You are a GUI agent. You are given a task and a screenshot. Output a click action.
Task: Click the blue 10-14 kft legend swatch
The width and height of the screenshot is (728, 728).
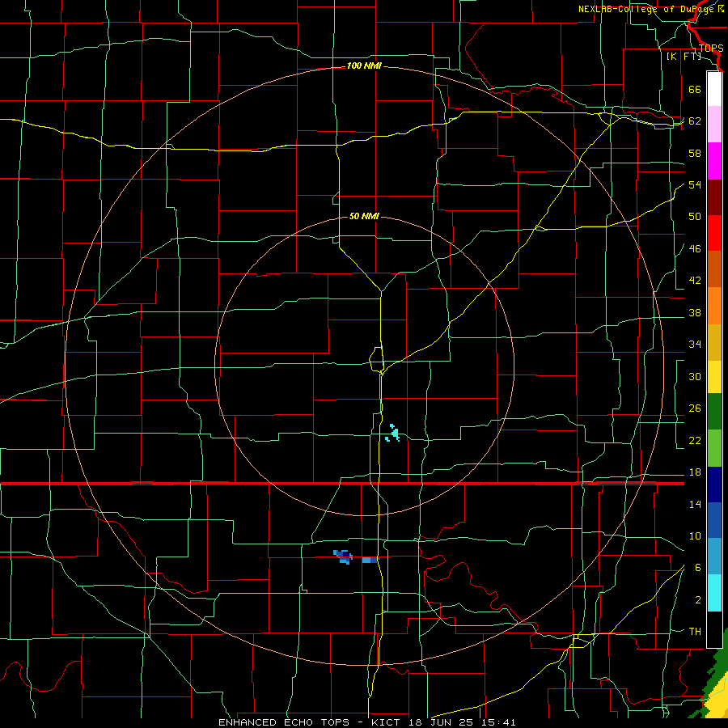(714, 520)
